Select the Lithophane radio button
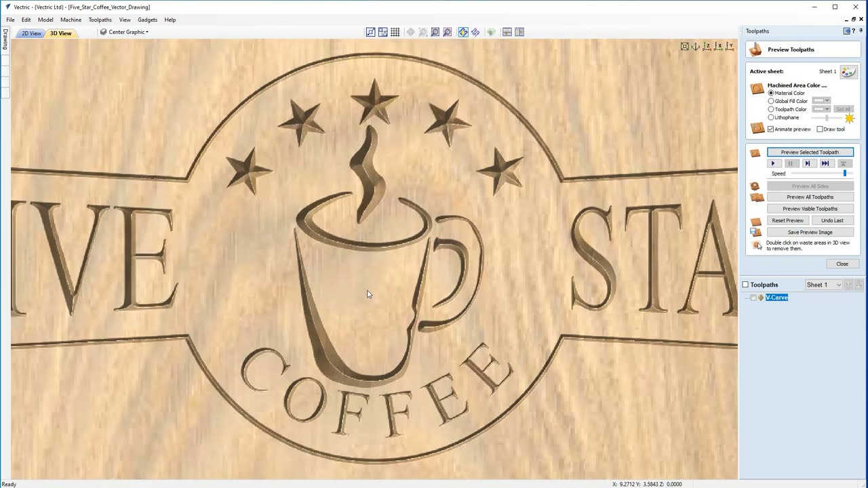Screen dimensions: 868x488 tap(771, 117)
